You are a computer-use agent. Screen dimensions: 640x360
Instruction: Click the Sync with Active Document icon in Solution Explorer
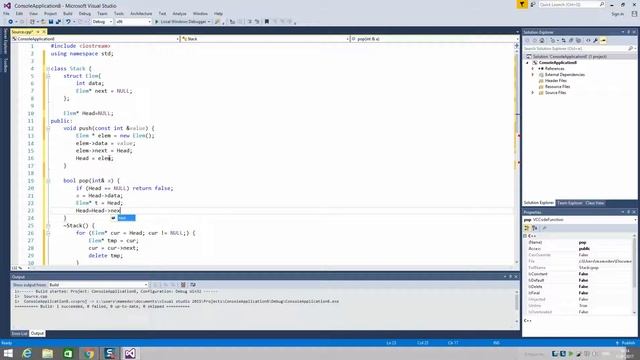coord(563,40)
